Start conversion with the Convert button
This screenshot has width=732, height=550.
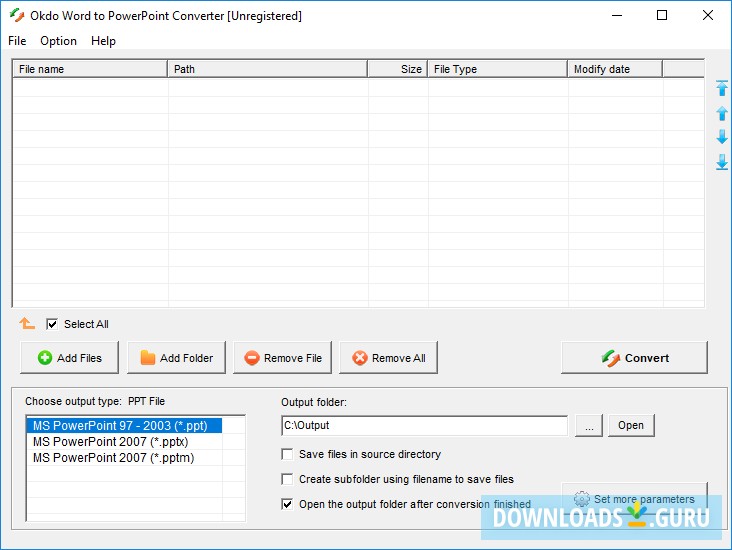(634, 358)
